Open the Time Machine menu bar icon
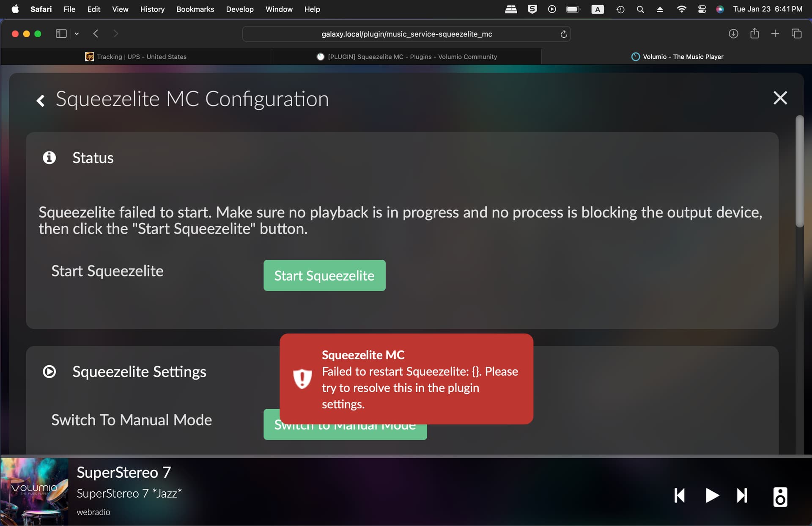The width and height of the screenshot is (812, 526). 620,9
